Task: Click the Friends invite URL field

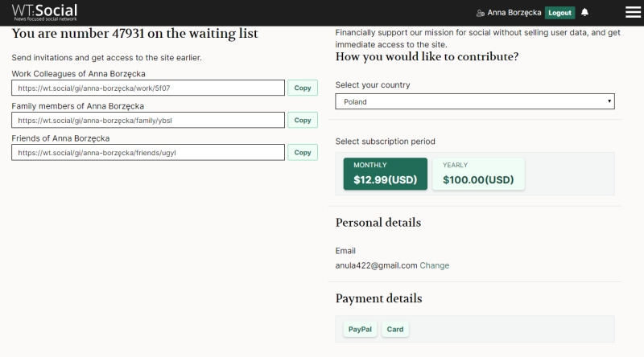Action: click(x=148, y=152)
